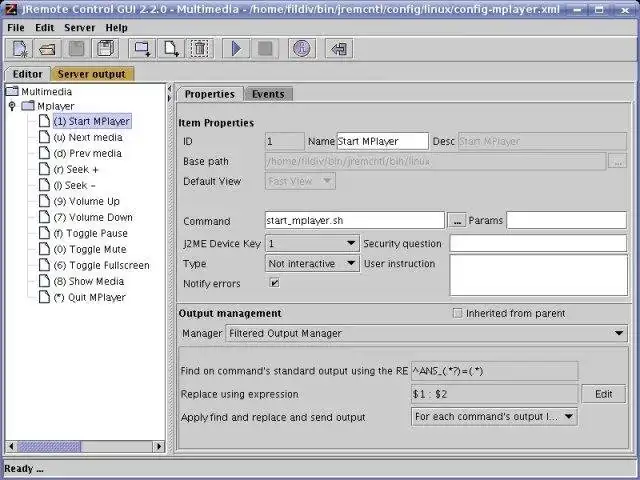Image resolution: width=640 pixels, height=480 pixels.
Task: Select the (1) Start MPlayer item
Action: (x=92, y=121)
